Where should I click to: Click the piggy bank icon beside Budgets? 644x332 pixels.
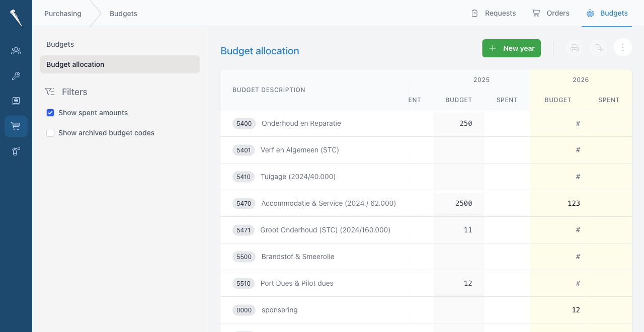point(590,13)
